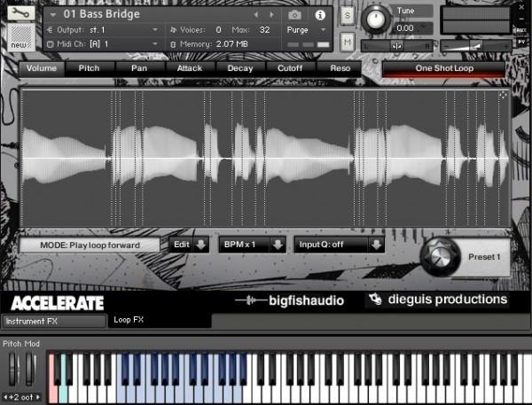The width and height of the screenshot is (532, 405).
Task: Click the camera snapshot icon
Action: point(294,15)
